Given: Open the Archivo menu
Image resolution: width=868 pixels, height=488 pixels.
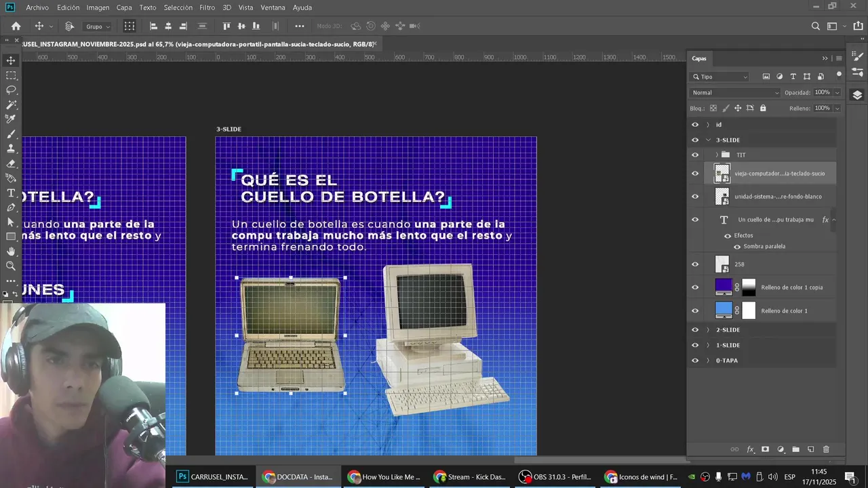Looking at the screenshot, I should (x=37, y=7).
